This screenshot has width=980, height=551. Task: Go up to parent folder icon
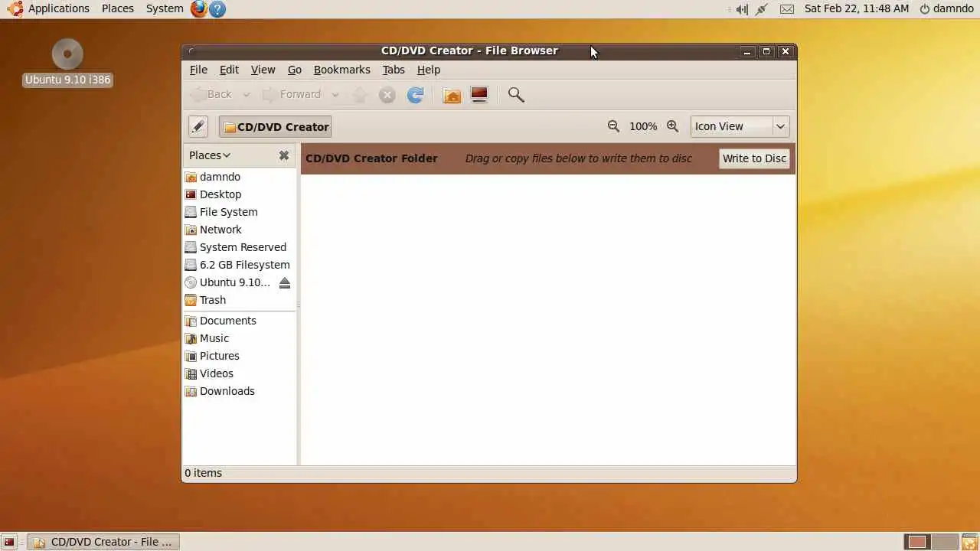pos(360,95)
